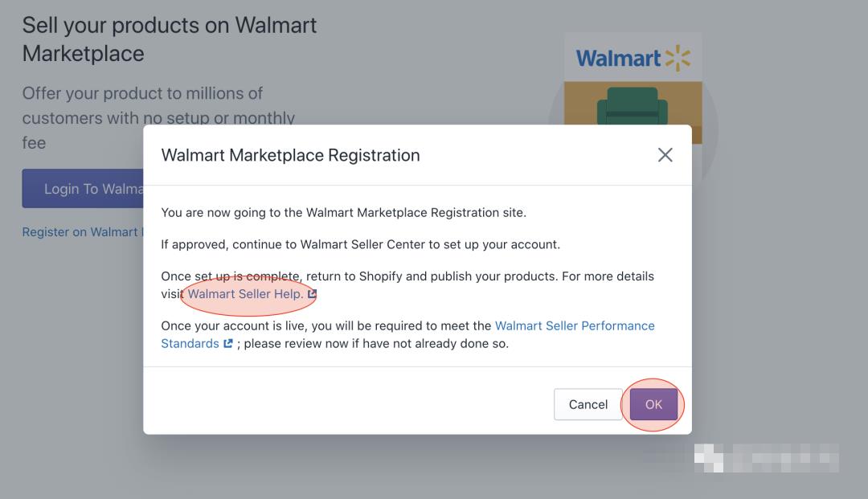Image resolution: width=868 pixels, height=499 pixels.
Task: Click the sentence starting You are now going
Action: 343,213
